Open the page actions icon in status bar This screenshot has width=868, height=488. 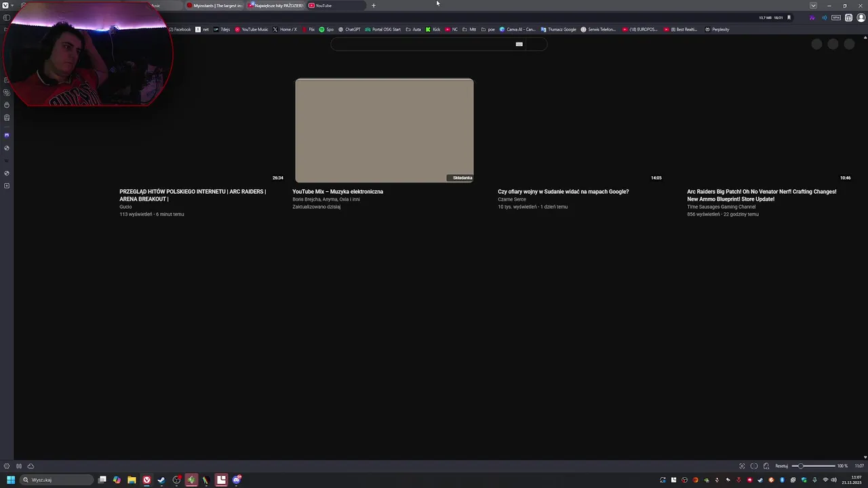tap(766, 466)
